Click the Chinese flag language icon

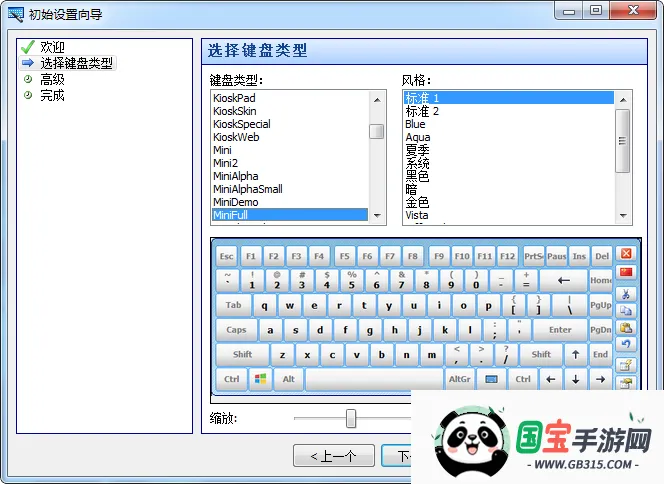click(x=627, y=273)
